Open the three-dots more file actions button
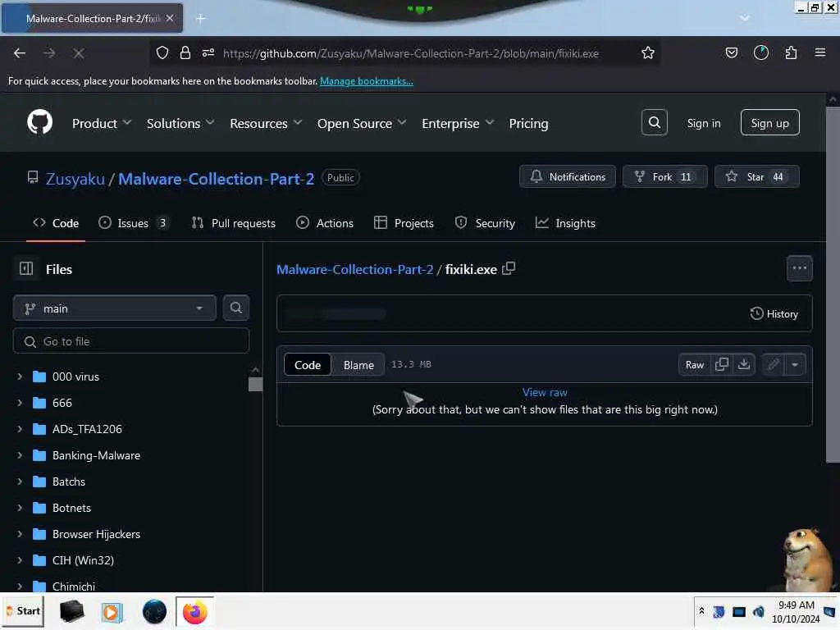This screenshot has height=630, width=840. (x=799, y=268)
